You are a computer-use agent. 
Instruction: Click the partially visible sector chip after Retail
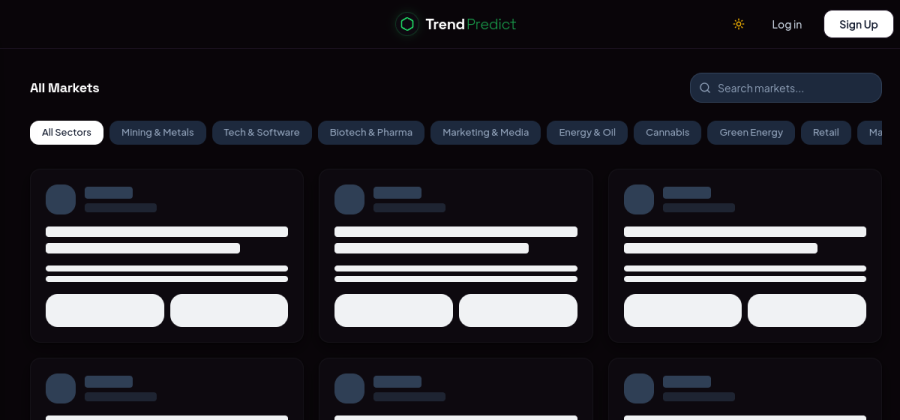(872, 132)
